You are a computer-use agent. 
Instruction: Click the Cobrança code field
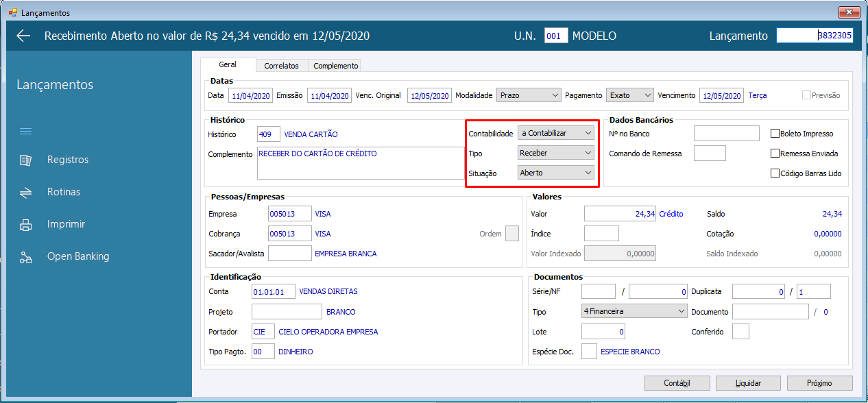pyautogui.click(x=289, y=234)
